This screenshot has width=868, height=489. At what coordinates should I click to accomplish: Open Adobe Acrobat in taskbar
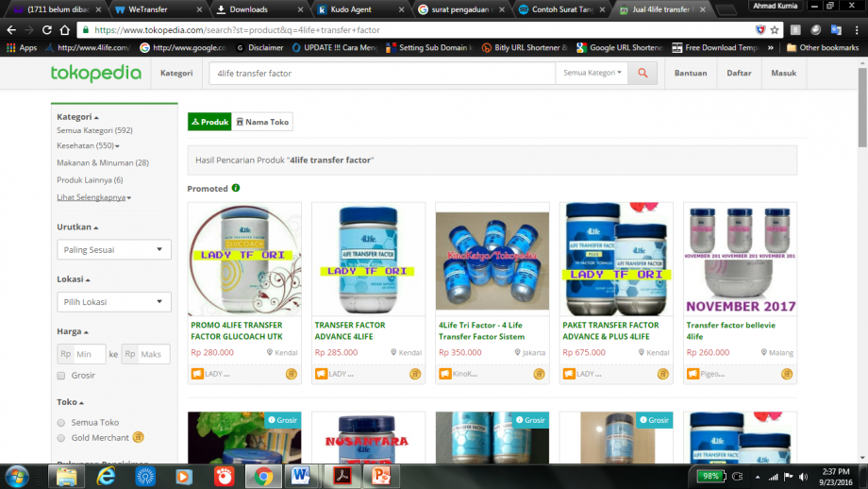tap(342, 477)
